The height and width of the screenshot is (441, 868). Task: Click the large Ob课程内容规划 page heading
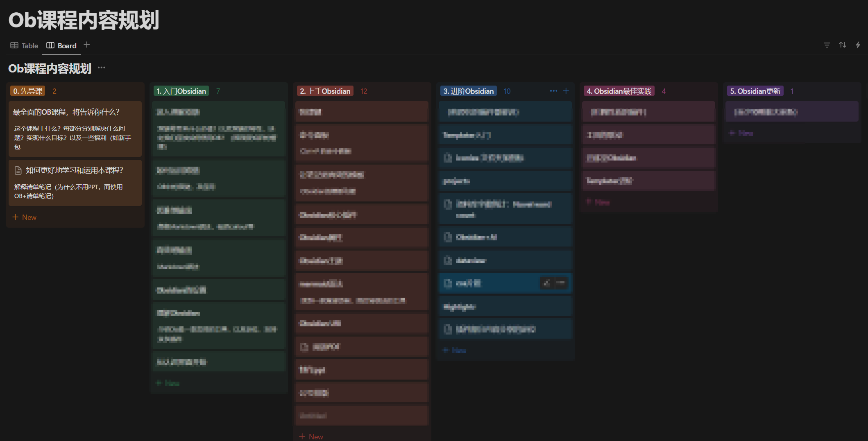point(84,20)
